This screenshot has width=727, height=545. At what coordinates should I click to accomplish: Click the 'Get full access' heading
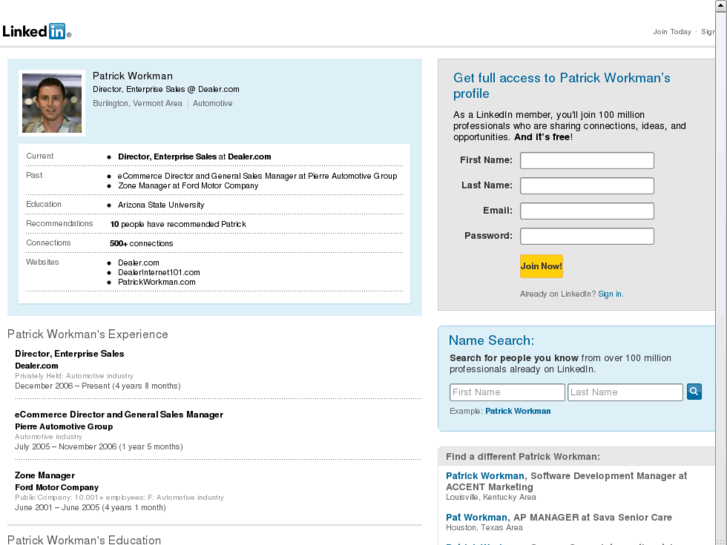pos(561,86)
